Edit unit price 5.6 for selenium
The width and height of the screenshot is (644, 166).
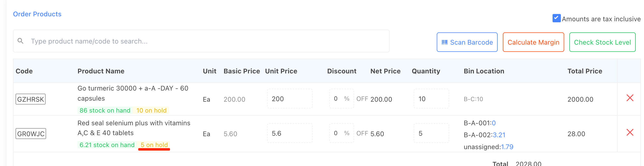(289, 133)
